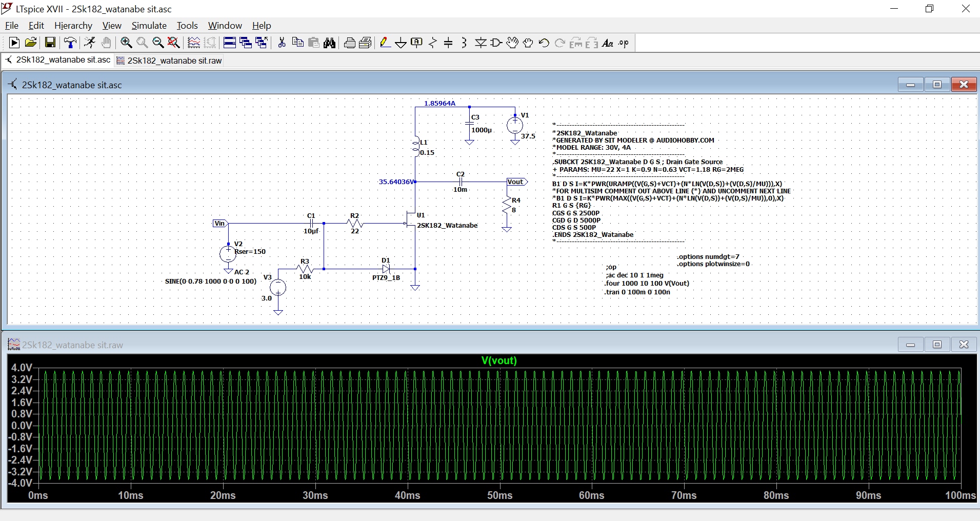Select the Text Aa tool

[x=608, y=43]
